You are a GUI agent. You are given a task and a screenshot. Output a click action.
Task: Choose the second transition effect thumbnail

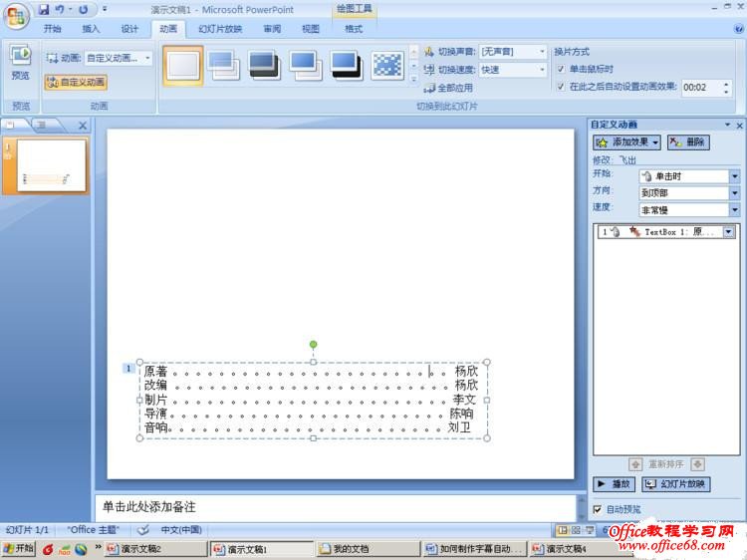(x=223, y=66)
